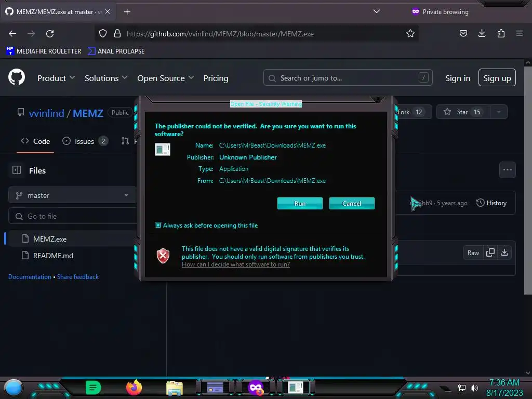The image size is (532, 399).
Task: Open the extensions puzzle icon
Action: [501, 33]
